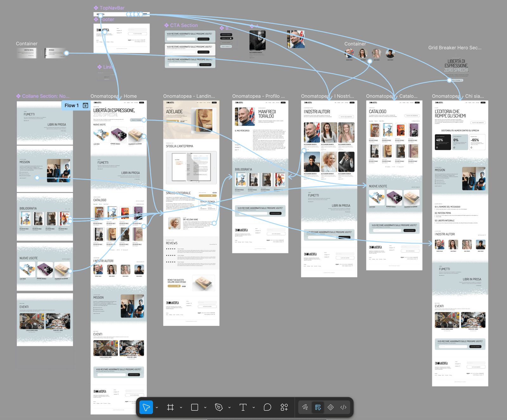Select the TopNavBar component label
The height and width of the screenshot is (420, 507).
[x=109, y=8]
